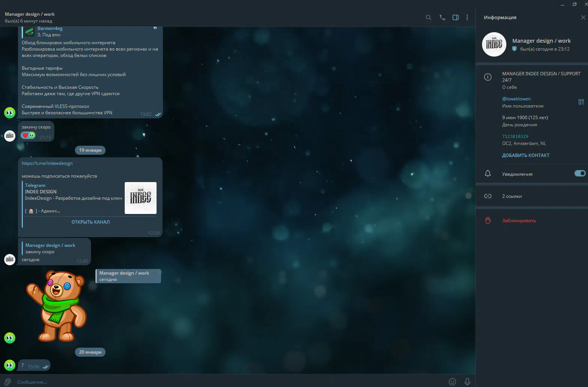Image resolution: width=588 pixels, height=387 pixels.
Task: Record a voice message with microphone icon
Action: (x=467, y=382)
